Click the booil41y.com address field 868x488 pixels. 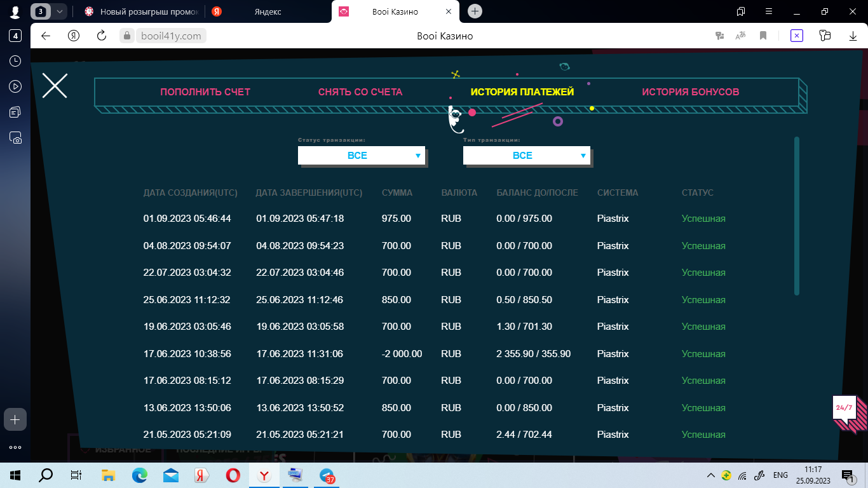click(170, 36)
